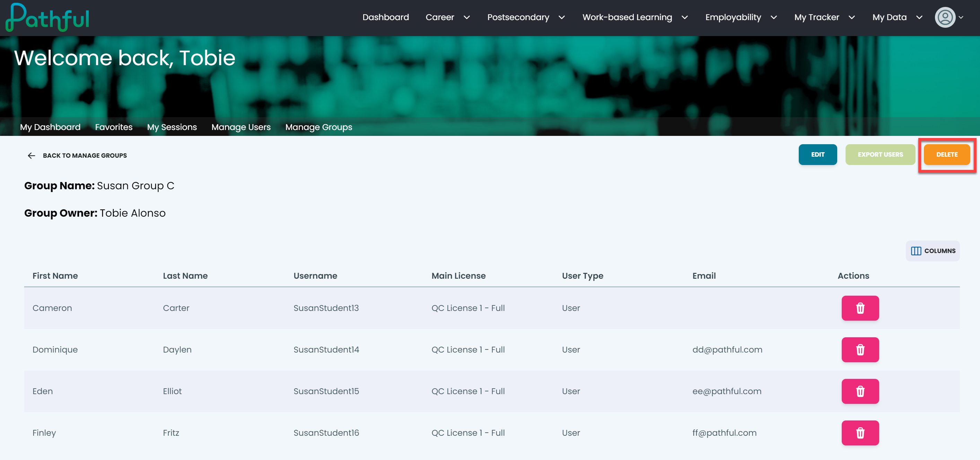Click the orange Delete group button
Screen dimensions: 980x460
pyautogui.click(x=946, y=155)
